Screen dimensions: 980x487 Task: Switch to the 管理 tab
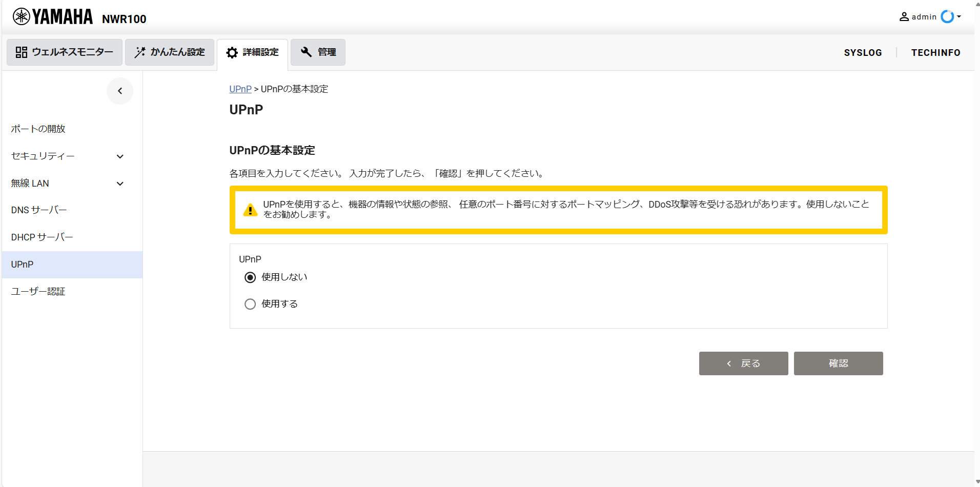[x=317, y=52]
